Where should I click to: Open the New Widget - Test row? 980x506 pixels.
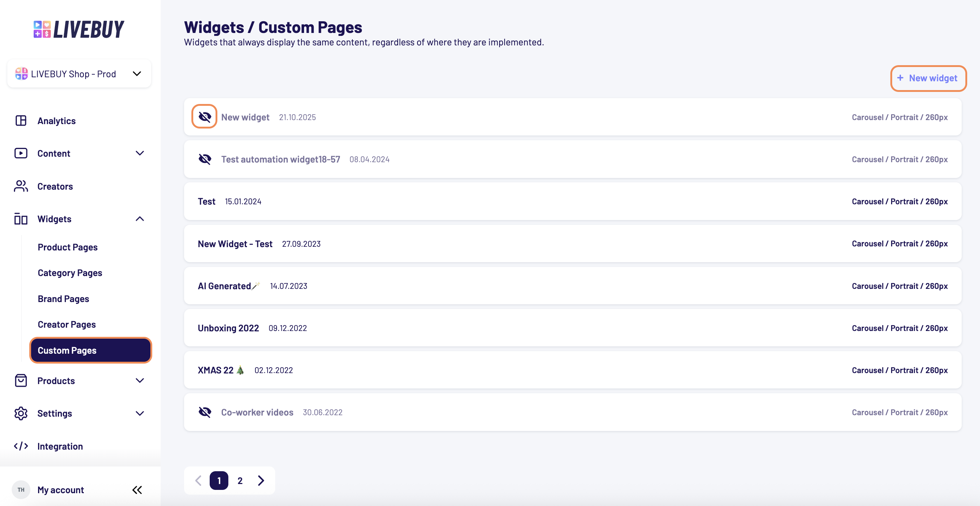(573, 244)
